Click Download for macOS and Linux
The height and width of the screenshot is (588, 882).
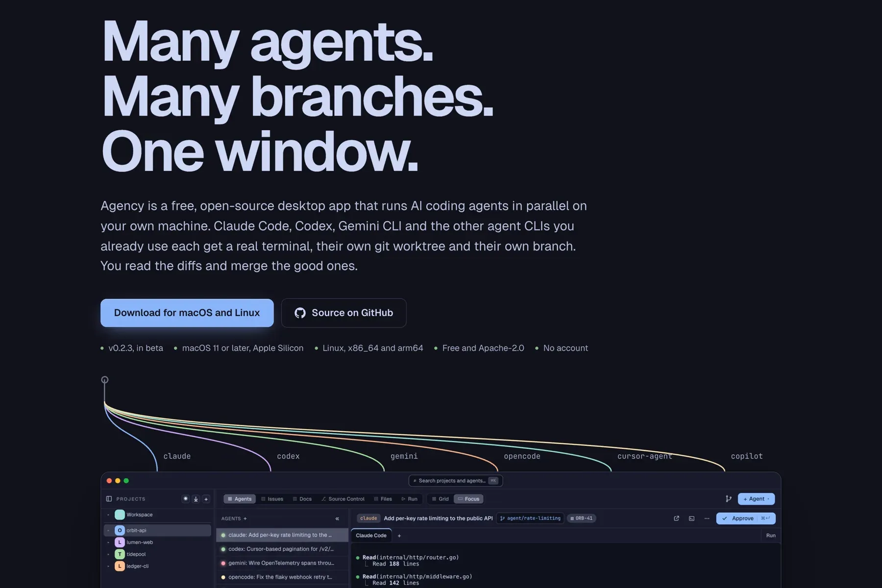187,313
